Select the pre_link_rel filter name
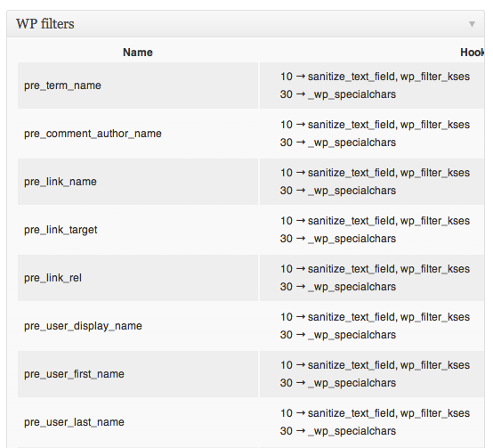493x448 pixels. (x=53, y=278)
